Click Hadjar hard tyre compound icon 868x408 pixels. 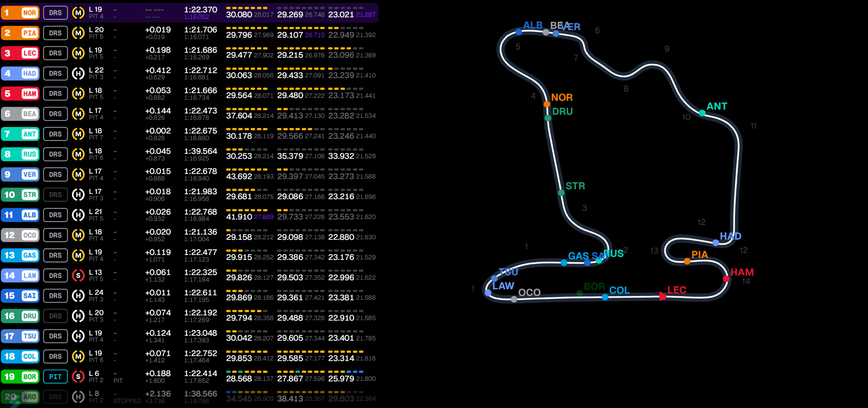click(78, 74)
